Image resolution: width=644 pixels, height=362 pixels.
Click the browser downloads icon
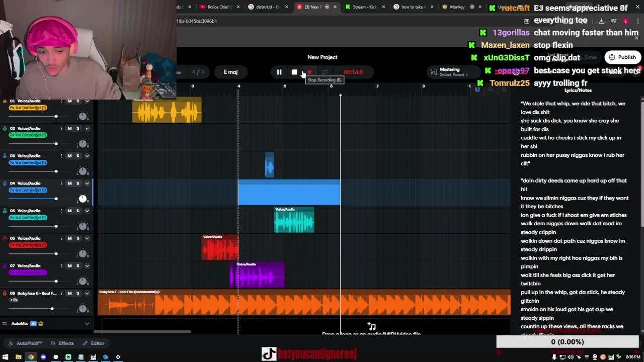coord(601,21)
